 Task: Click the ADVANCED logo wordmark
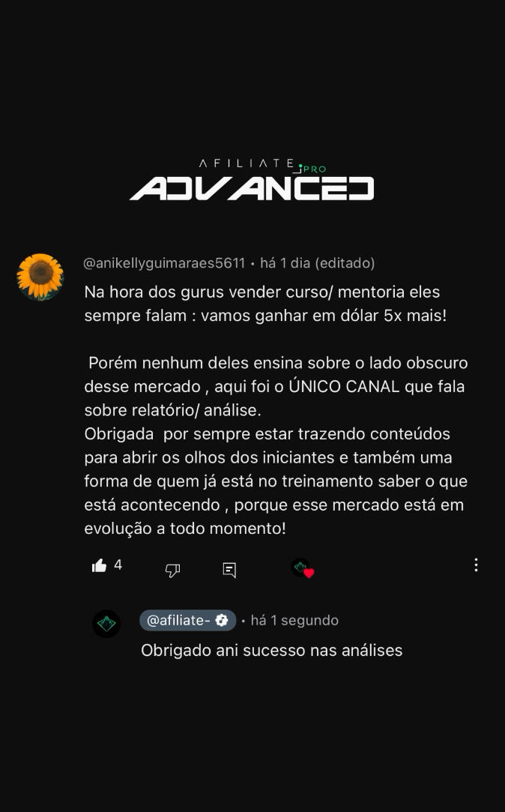pyautogui.click(x=252, y=188)
